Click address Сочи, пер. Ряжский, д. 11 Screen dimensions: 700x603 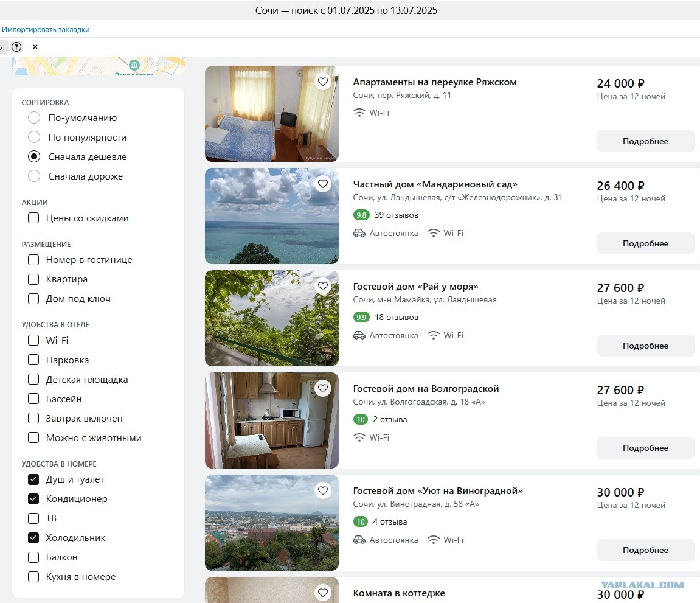click(x=402, y=95)
